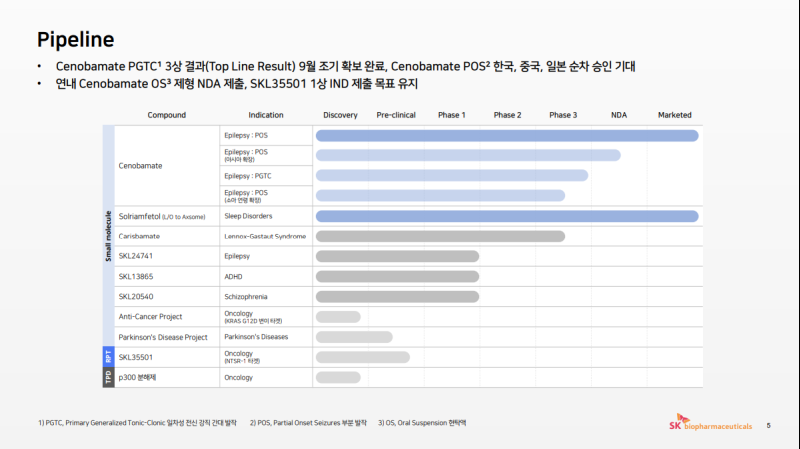
Task: Select the Solriamfetol compound row label
Action: (x=160, y=216)
